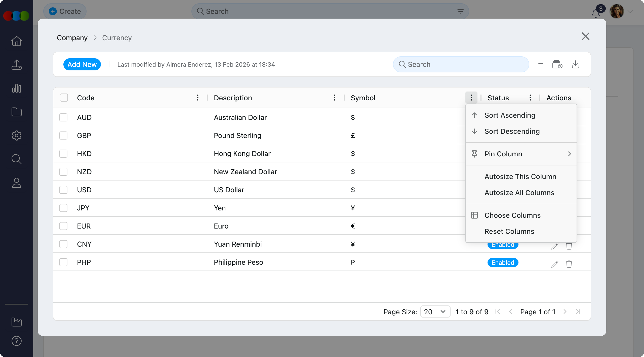Image resolution: width=644 pixels, height=357 pixels.
Task: Check the checkbox next to AUD
Action: coord(63,117)
